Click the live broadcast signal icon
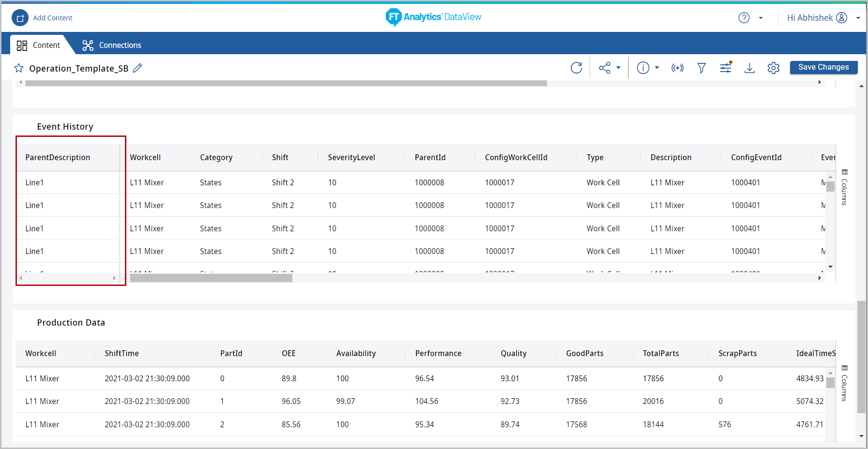The width and height of the screenshot is (868, 449). pyautogui.click(x=677, y=68)
